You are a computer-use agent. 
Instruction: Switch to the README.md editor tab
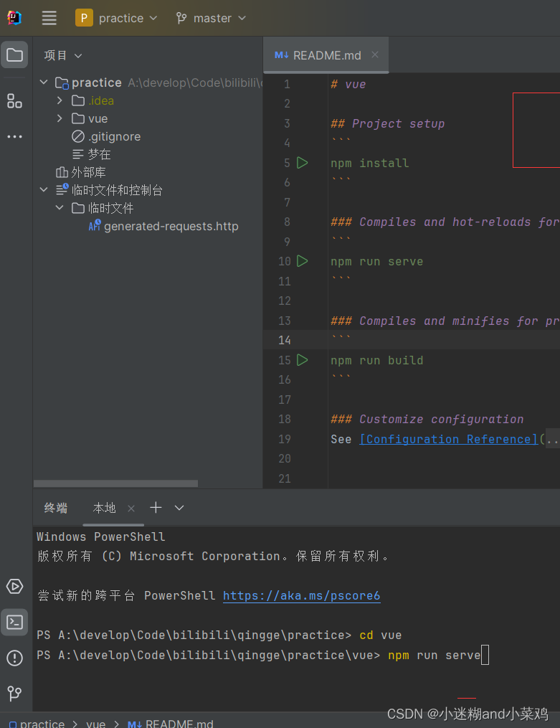click(326, 55)
